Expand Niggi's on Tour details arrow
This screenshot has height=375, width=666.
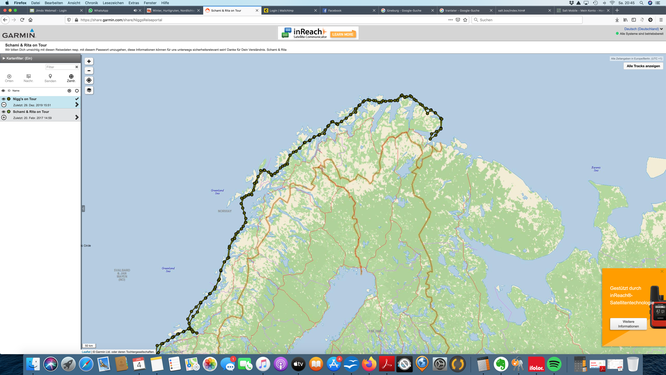point(77,104)
